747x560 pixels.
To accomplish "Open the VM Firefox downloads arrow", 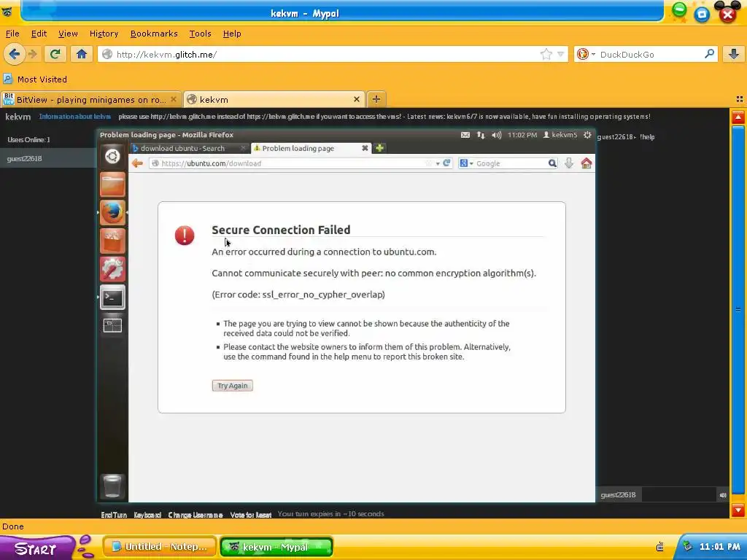I will pos(569,163).
